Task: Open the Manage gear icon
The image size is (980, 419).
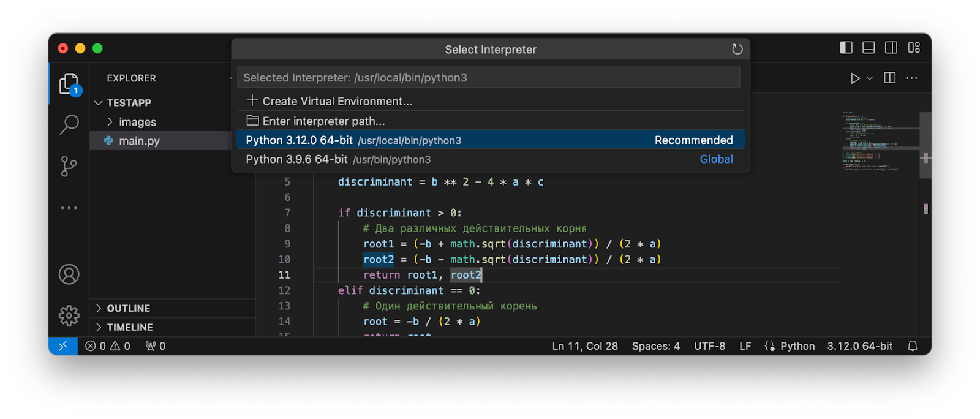Action: point(69,315)
